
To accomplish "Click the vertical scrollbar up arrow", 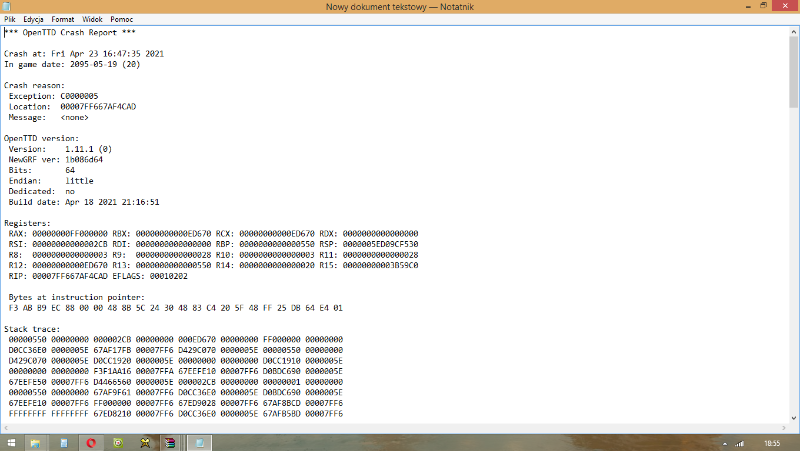I will 794,32.
